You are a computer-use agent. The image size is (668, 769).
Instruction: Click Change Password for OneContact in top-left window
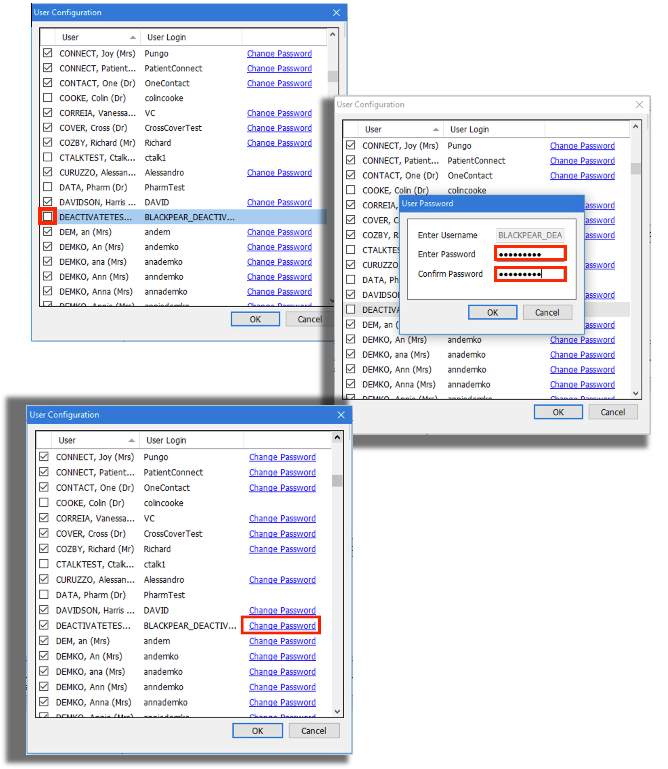pos(280,83)
